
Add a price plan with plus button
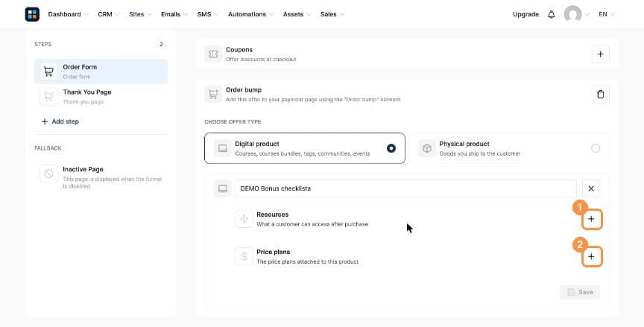[591, 256]
